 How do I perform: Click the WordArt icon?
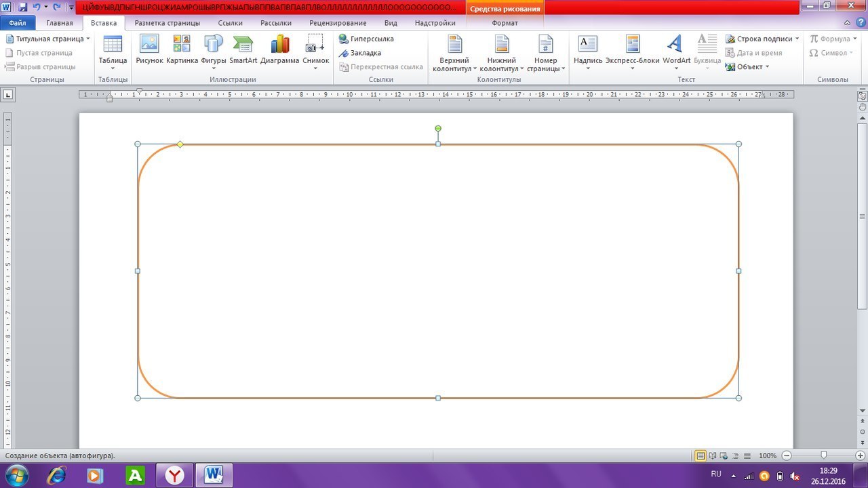pyautogui.click(x=676, y=49)
